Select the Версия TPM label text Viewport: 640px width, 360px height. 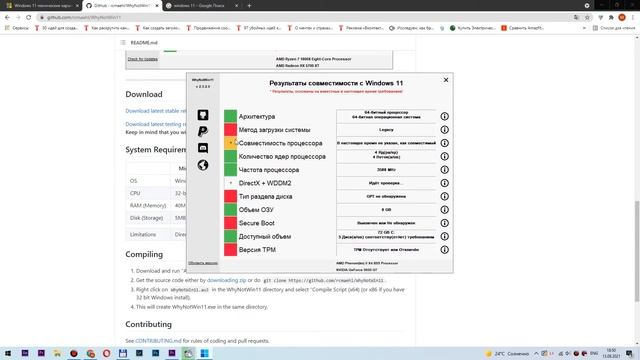coord(257,250)
